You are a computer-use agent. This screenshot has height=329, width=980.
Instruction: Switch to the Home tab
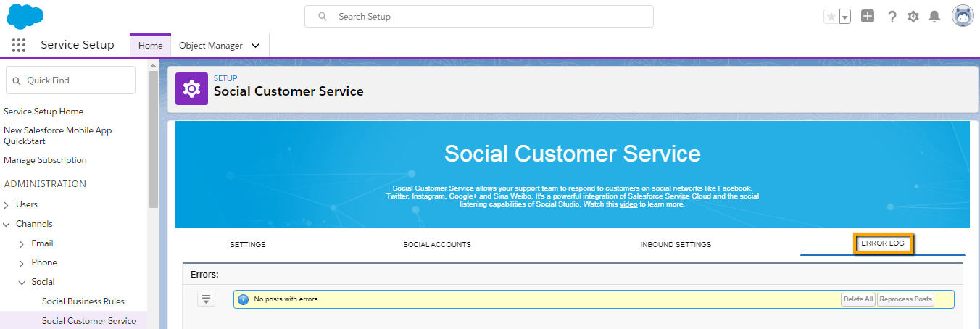[x=151, y=45]
